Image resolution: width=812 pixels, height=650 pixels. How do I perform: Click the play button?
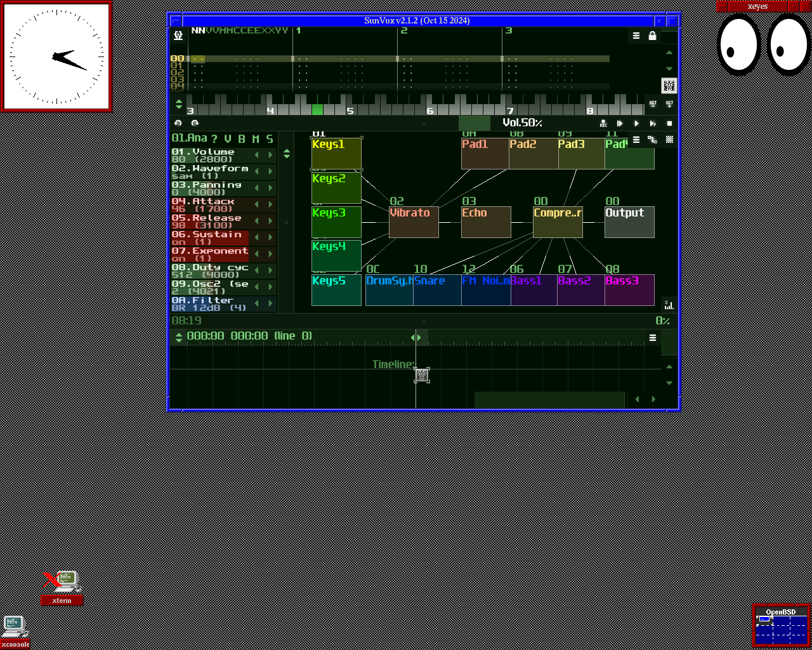[636, 124]
